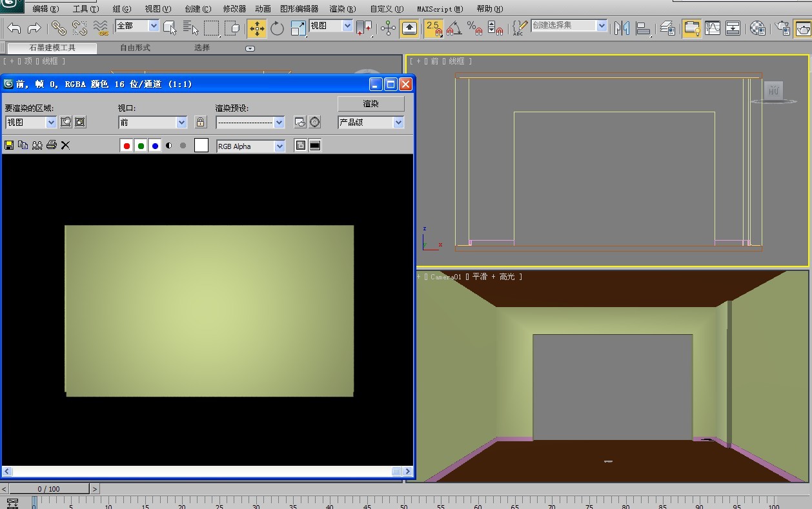The height and width of the screenshot is (509, 812).
Task: Click the Use Pivot Point Center icon
Action: tap(365, 28)
